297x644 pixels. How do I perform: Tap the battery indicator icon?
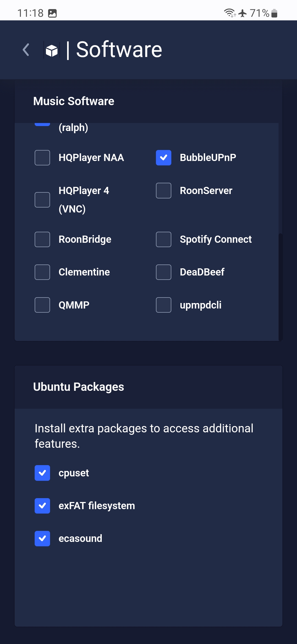(274, 13)
